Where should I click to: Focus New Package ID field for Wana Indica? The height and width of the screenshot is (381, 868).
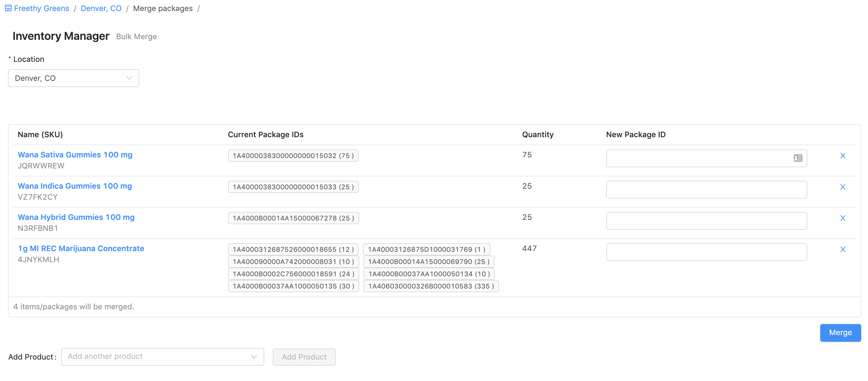(706, 190)
